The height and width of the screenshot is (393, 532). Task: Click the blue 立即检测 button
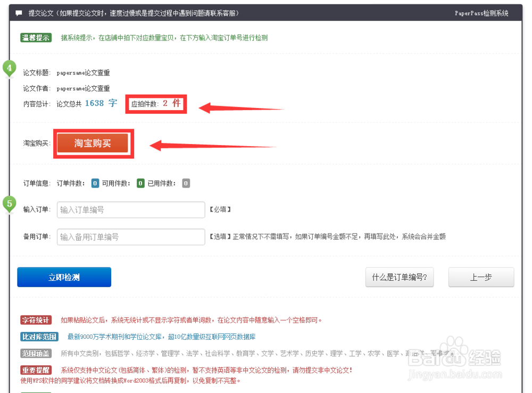64,277
